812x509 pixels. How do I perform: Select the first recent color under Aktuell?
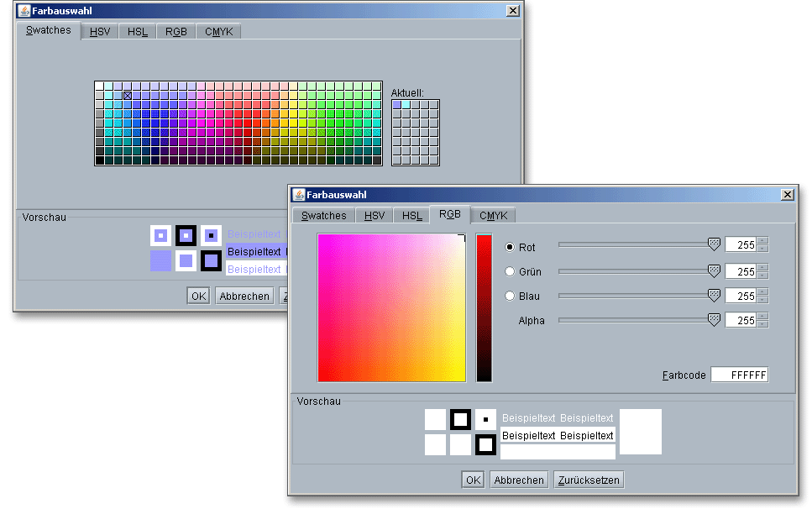pos(397,105)
